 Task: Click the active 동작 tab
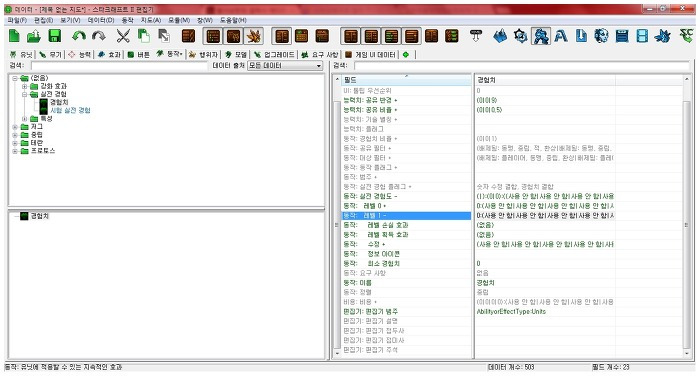[x=169, y=54]
